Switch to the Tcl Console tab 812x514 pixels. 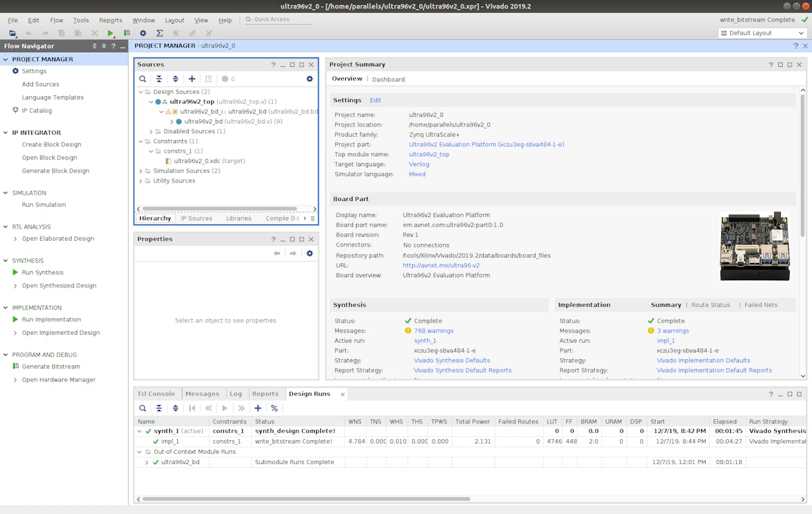(x=156, y=394)
